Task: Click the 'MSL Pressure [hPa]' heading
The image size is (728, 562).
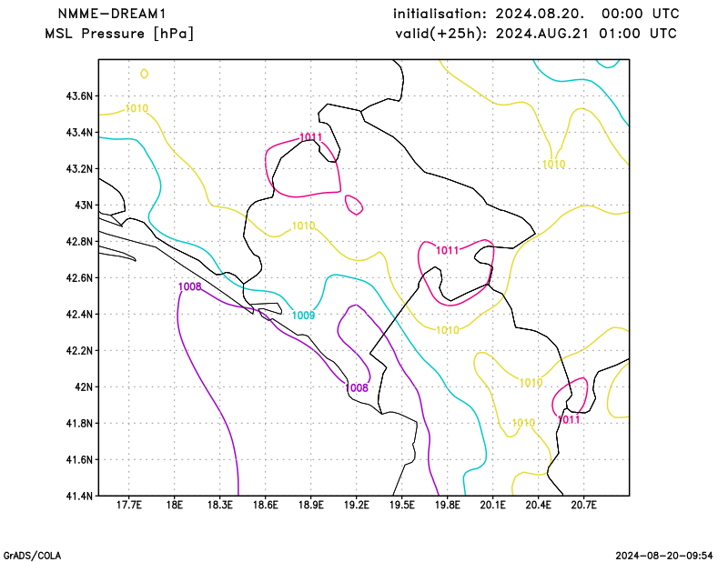Action: tap(119, 34)
